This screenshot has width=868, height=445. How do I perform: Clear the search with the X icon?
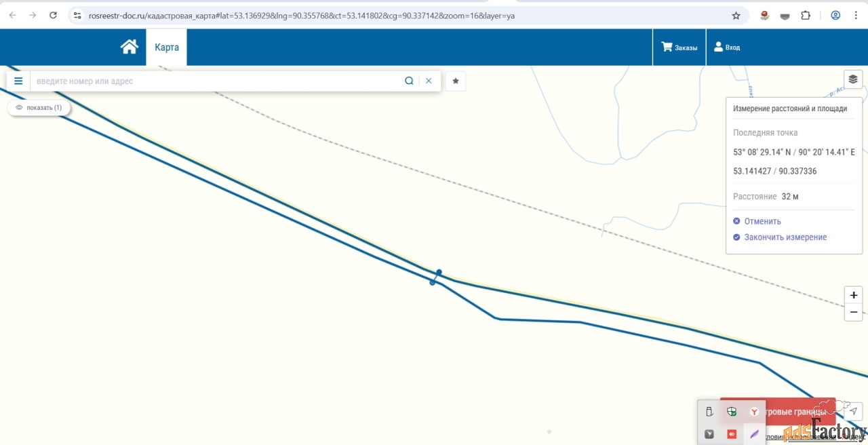[x=429, y=81]
